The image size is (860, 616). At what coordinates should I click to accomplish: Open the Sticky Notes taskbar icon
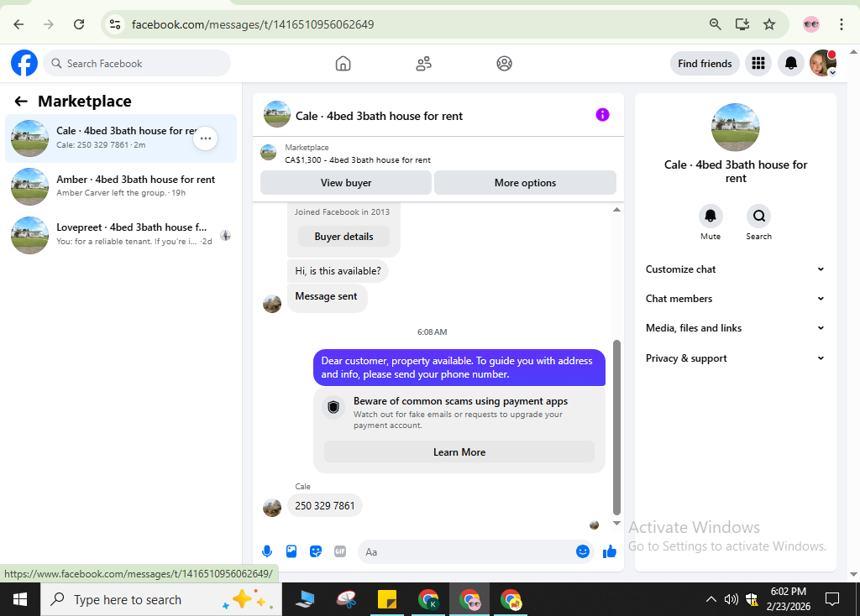tap(387, 599)
